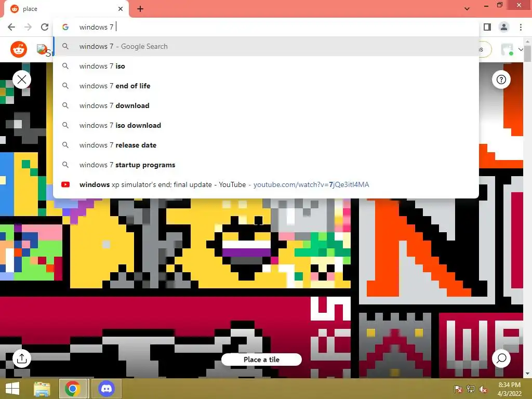Toggle the Chrome side panel

pyautogui.click(x=487, y=27)
